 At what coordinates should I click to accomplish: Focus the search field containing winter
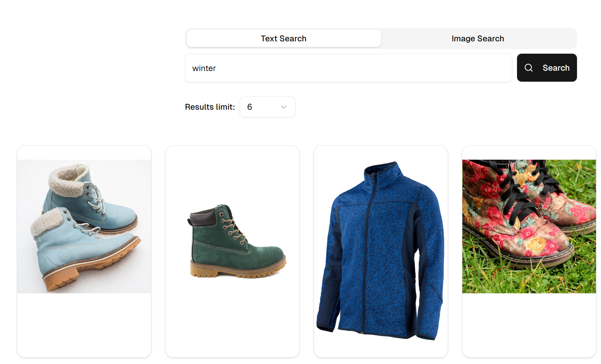349,68
